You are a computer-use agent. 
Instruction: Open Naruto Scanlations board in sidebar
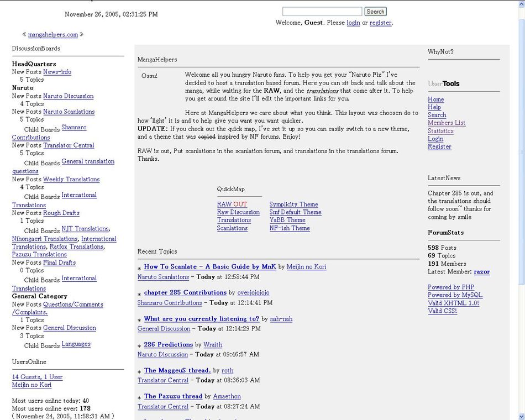(69, 112)
